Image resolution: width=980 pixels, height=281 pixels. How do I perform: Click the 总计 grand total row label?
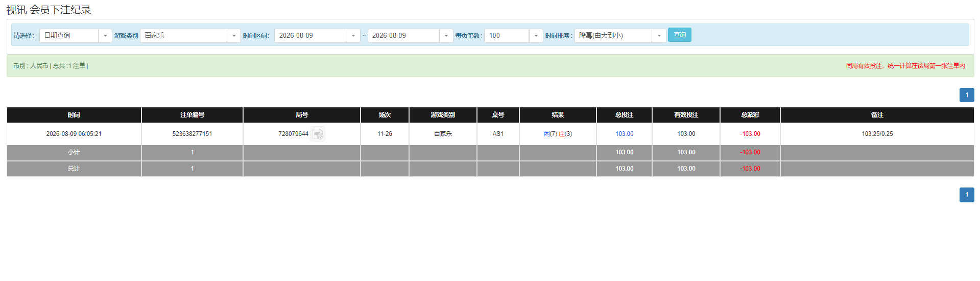coord(74,169)
